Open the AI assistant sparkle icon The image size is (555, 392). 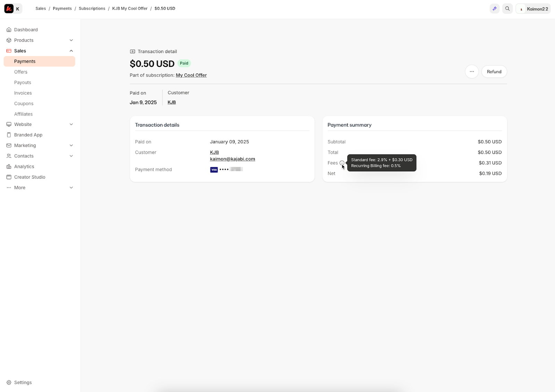click(495, 9)
